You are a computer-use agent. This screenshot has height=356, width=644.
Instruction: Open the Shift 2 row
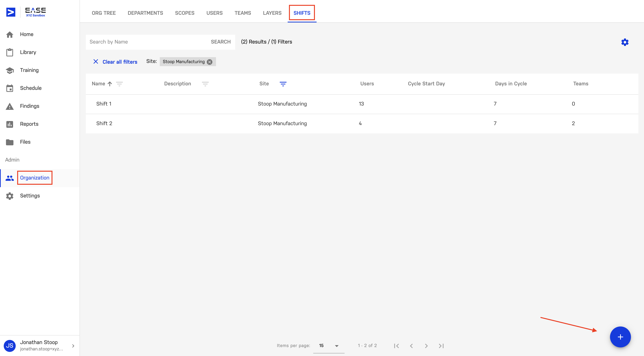point(362,124)
